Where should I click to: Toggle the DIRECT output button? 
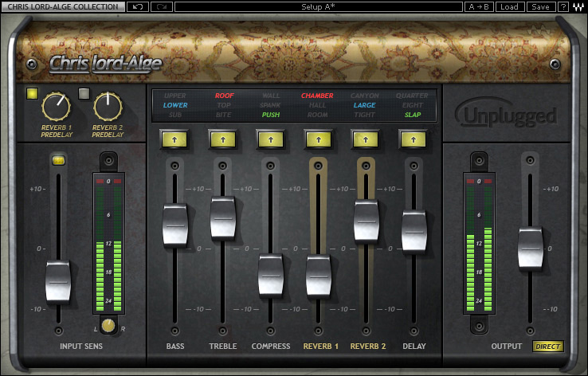[x=548, y=347]
